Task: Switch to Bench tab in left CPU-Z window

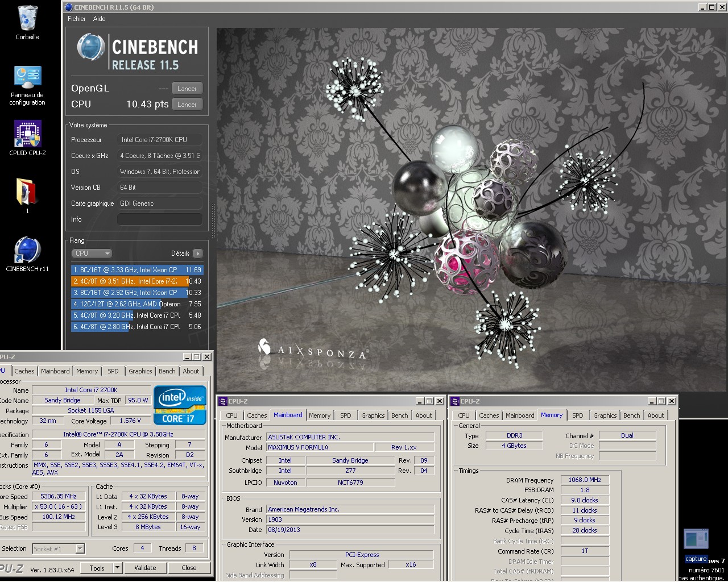Action: (167, 371)
